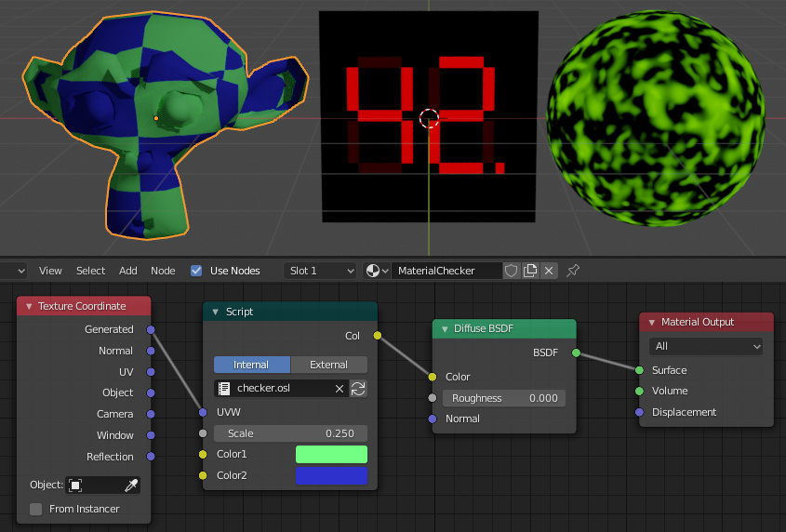The height and width of the screenshot is (532, 786).
Task: Enable the Use Nodes checkbox
Action: (196, 271)
